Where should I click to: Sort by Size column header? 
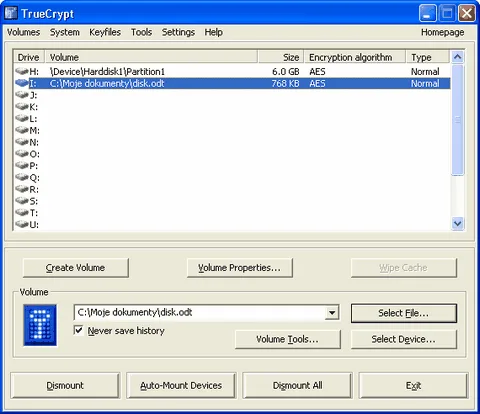coord(281,57)
